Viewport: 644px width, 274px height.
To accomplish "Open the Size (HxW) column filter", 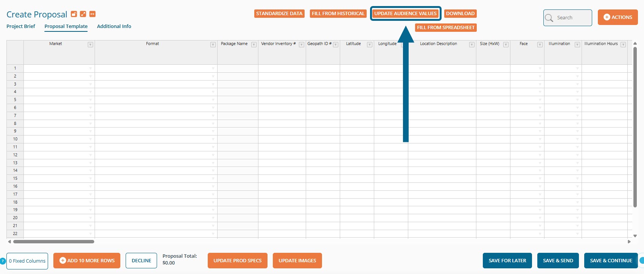I will coord(506,45).
